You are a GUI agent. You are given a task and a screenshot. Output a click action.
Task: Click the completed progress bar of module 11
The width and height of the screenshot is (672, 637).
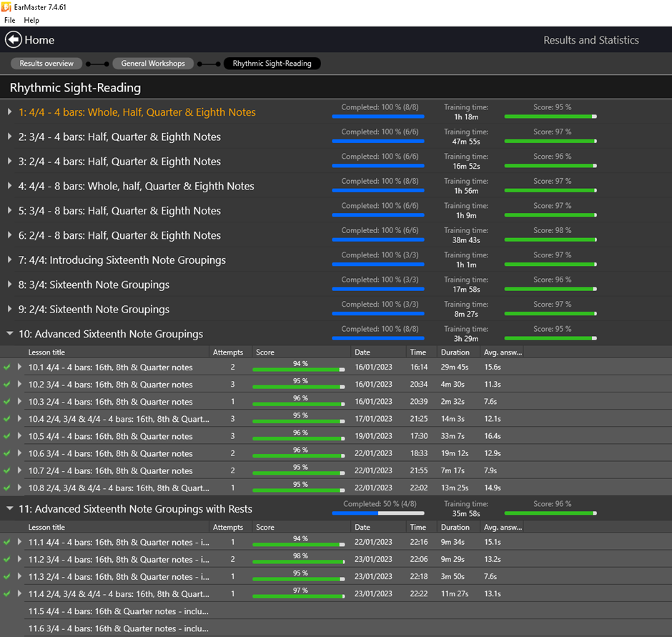(x=377, y=513)
